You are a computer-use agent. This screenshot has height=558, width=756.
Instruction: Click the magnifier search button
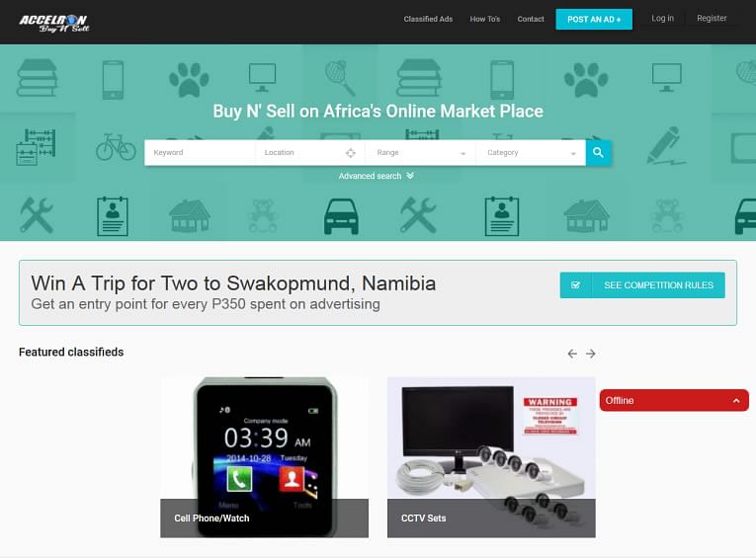[598, 153]
